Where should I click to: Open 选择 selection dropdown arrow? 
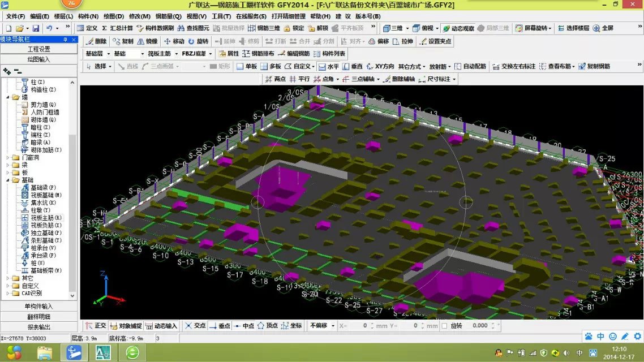click(110, 67)
